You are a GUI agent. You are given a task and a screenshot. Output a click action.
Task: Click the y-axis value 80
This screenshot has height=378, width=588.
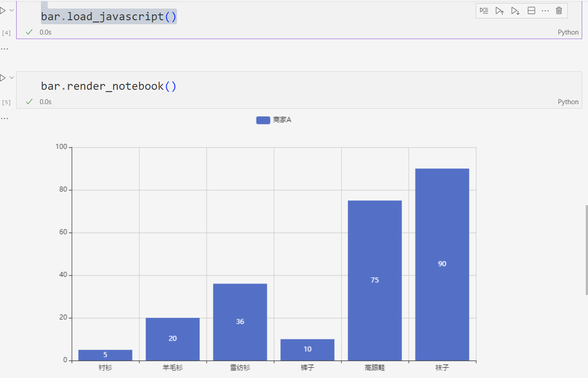click(63, 189)
